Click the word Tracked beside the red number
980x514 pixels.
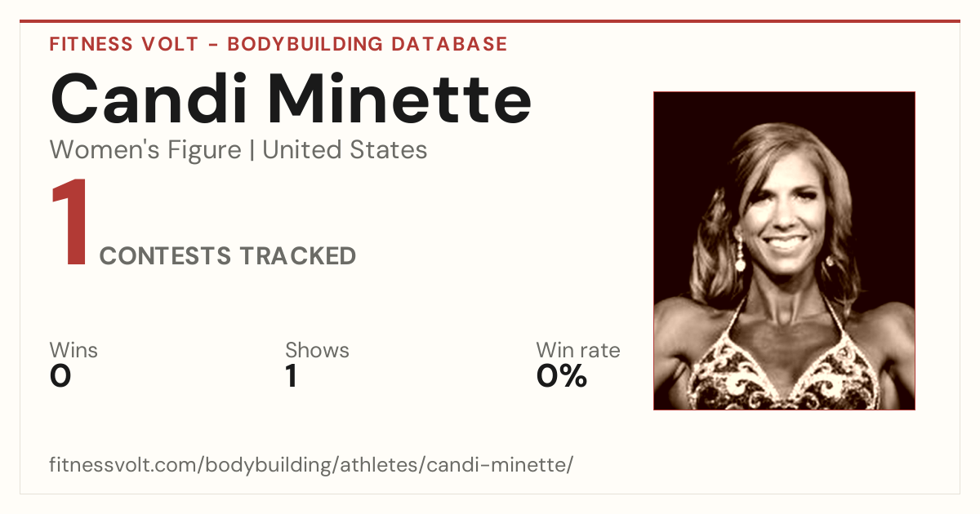click(297, 256)
